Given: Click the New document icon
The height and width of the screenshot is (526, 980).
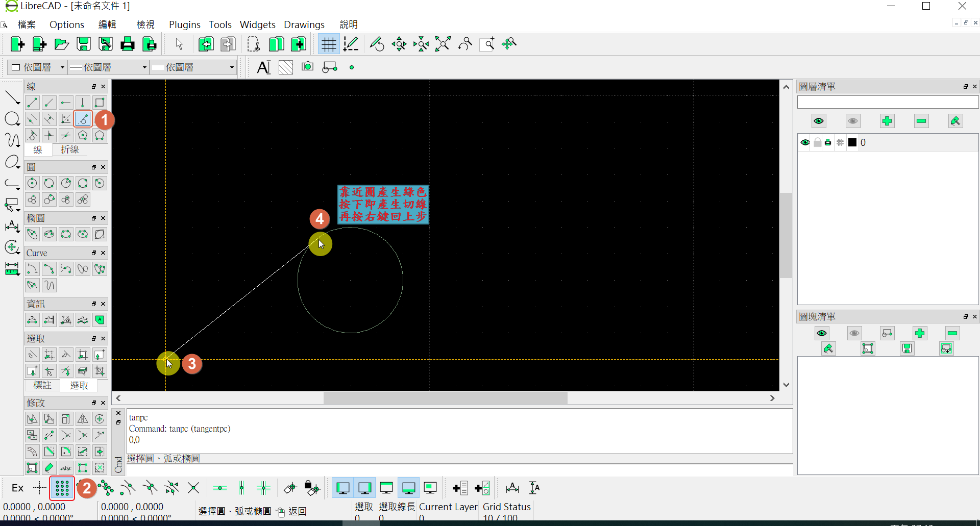Looking at the screenshot, I should 18,44.
